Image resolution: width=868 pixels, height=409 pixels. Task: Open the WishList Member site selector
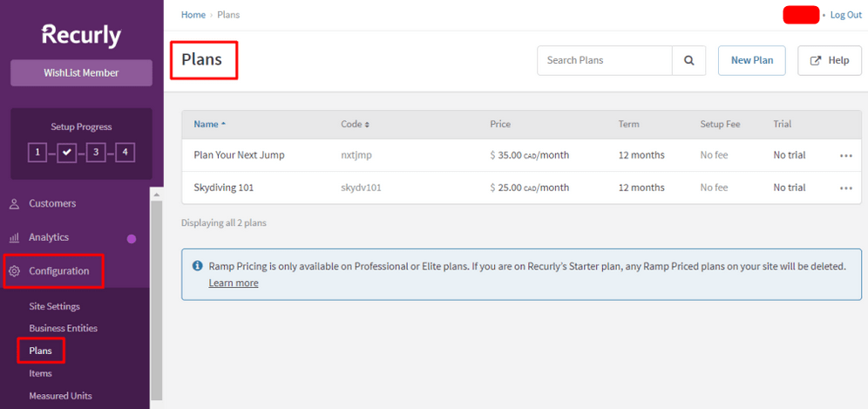(x=81, y=72)
